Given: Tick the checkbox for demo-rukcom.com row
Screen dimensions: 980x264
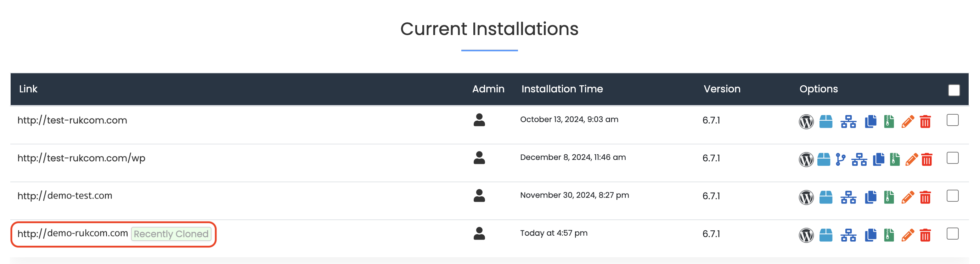Looking at the screenshot, I should click(952, 234).
